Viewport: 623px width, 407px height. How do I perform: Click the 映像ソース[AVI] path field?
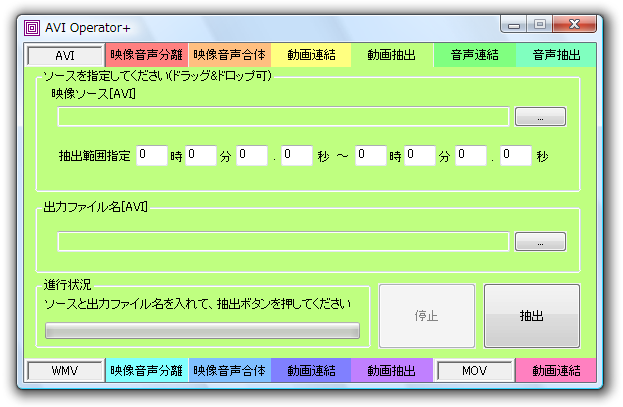(x=283, y=117)
